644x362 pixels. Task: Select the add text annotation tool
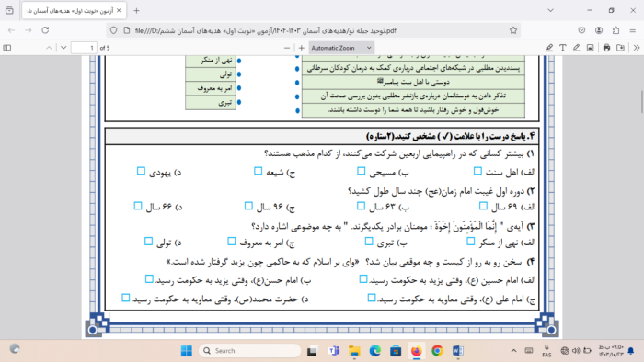563,48
